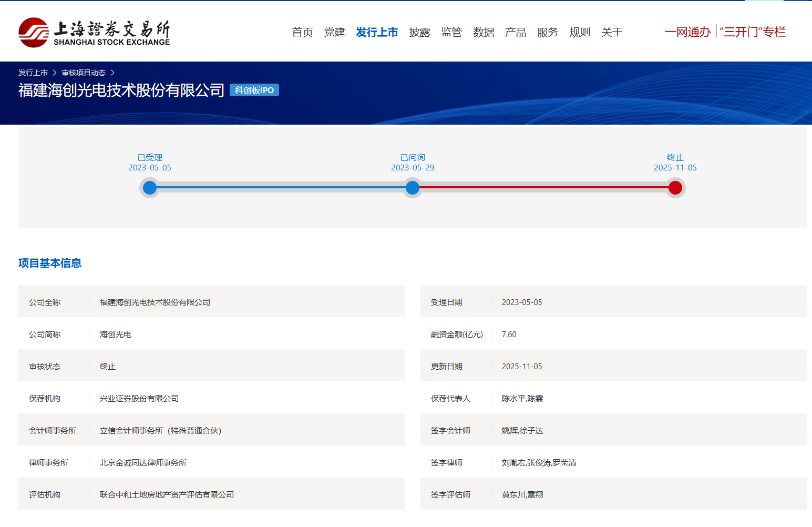Click the 科创板IPO badge
The width and height of the screenshot is (812, 527).
coord(254,90)
